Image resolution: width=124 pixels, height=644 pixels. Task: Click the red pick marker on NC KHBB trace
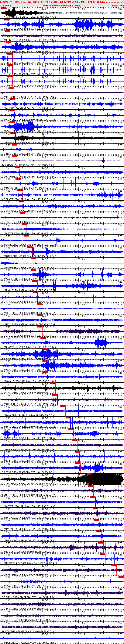tap(4, 8)
